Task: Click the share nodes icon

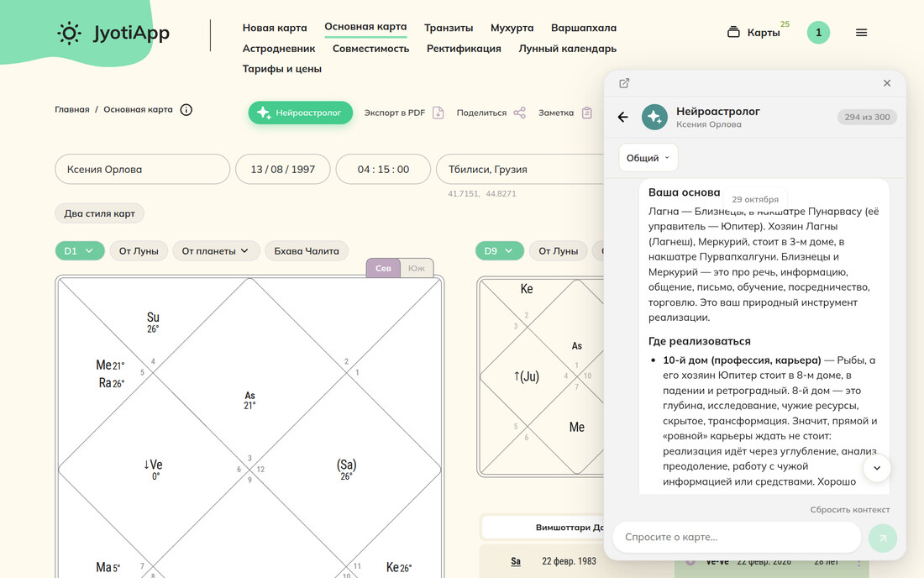Action: (519, 113)
